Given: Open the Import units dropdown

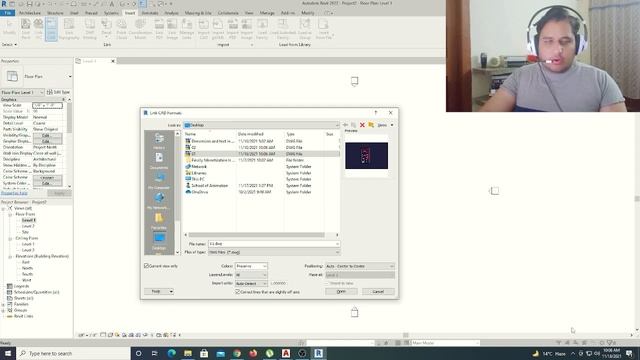Looking at the screenshot, I should [251, 283].
